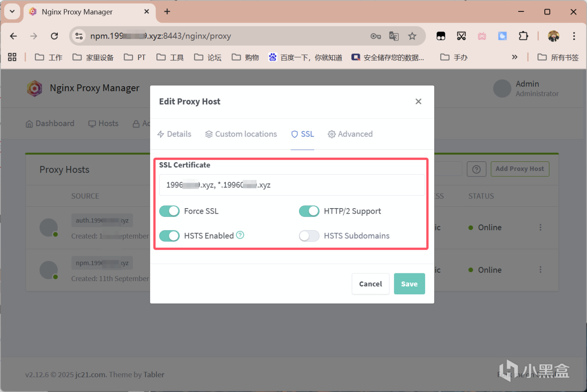This screenshot has height=392, width=587.
Task: Open the browser profile avatar
Action: pyautogui.click(x=554, y=36)
